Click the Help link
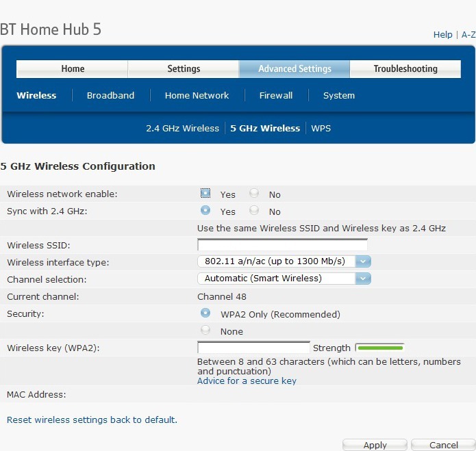476x451 pixels. point(442,35)
